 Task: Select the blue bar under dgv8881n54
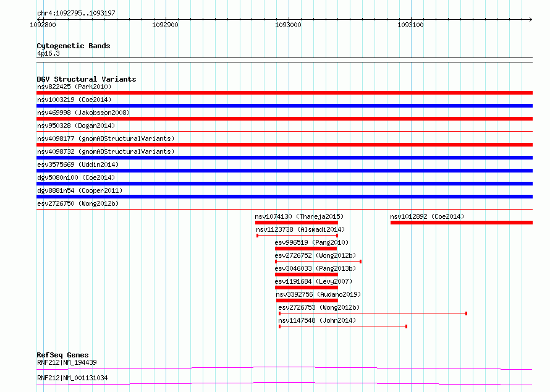(x=284, y=197)
